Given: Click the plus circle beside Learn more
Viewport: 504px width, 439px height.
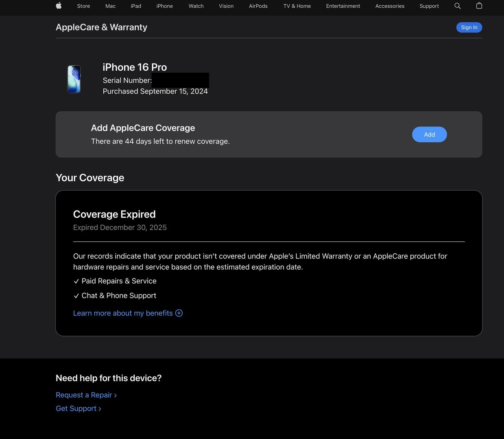Looking at the screenshot, I should [179, 313].
